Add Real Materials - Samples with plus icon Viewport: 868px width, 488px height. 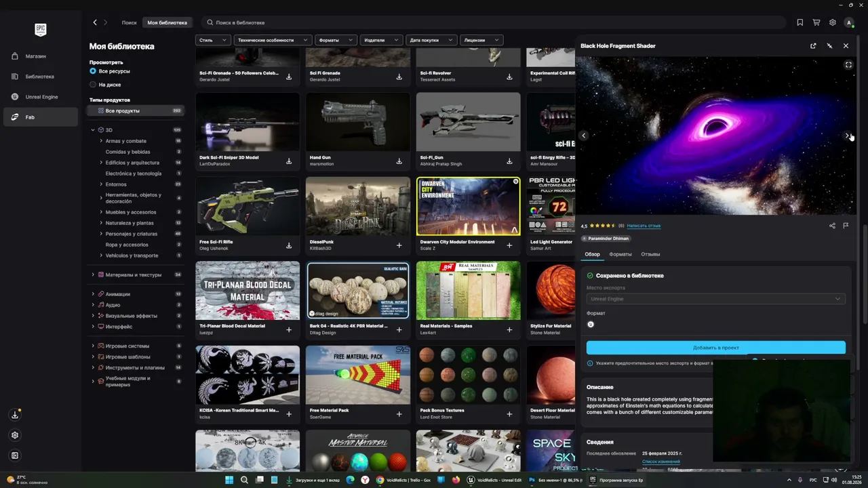(509, 330)
